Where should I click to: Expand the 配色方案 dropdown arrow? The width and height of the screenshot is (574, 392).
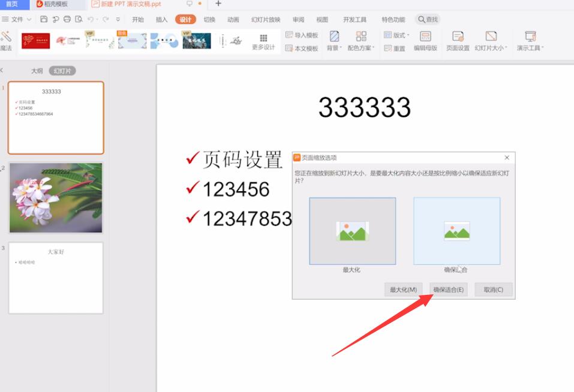(374, 48)
